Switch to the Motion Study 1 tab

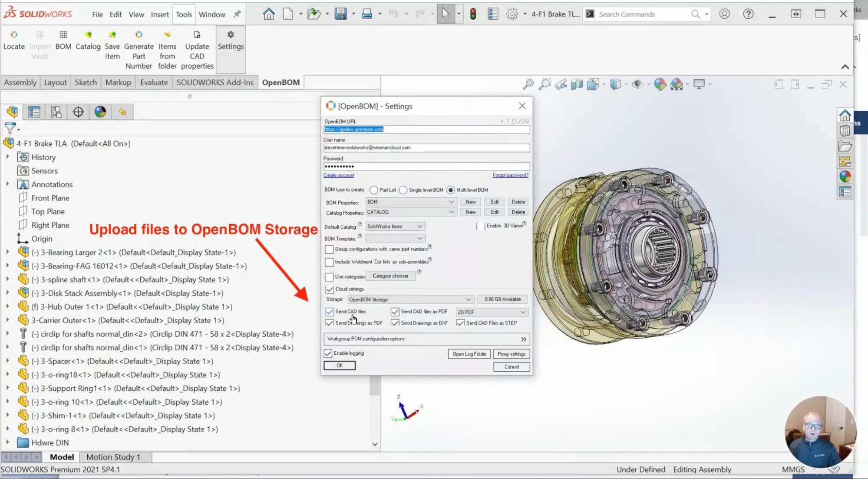(113, 457)
